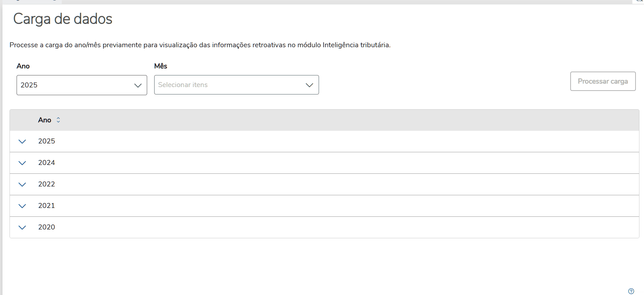
Task: Expand the 2020 row chevron
Action: [22, 228]
